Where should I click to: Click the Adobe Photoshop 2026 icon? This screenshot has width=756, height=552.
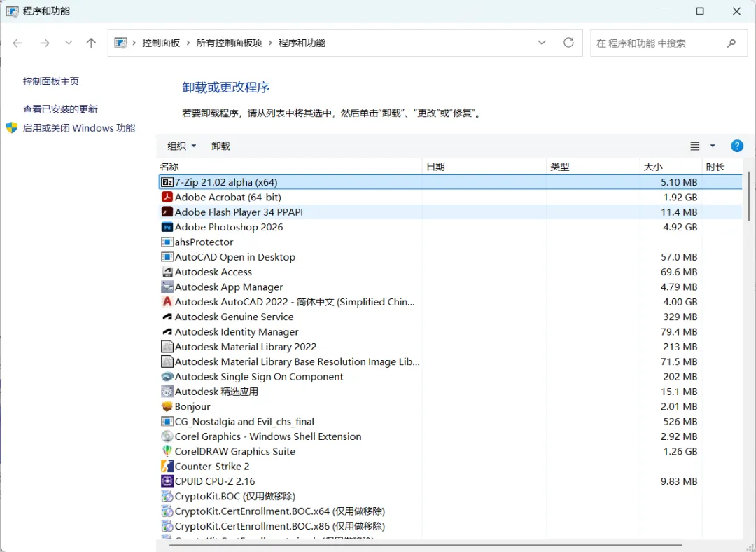(167, 227)
